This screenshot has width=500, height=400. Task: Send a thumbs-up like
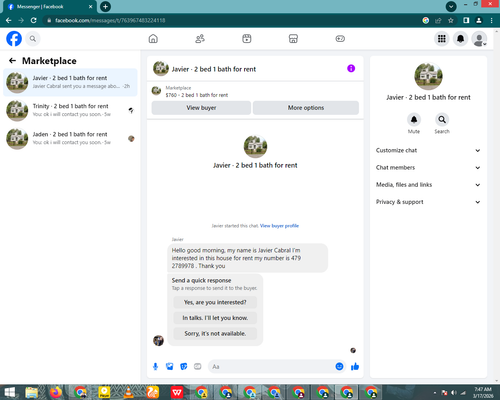coord(355,367)
